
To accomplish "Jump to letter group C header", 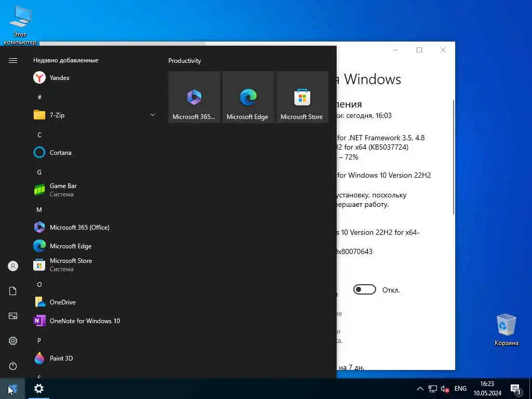I will pyautogui.click(x=39, y=135).
